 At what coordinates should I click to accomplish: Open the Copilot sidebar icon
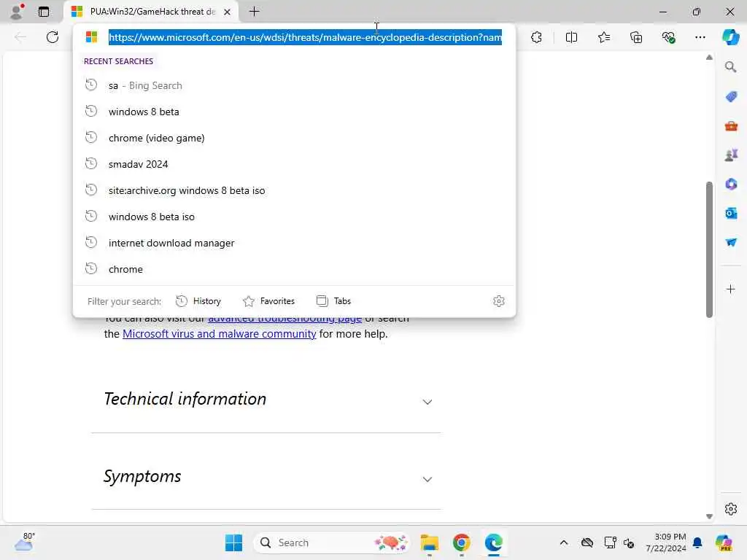[x=730, y=36]
